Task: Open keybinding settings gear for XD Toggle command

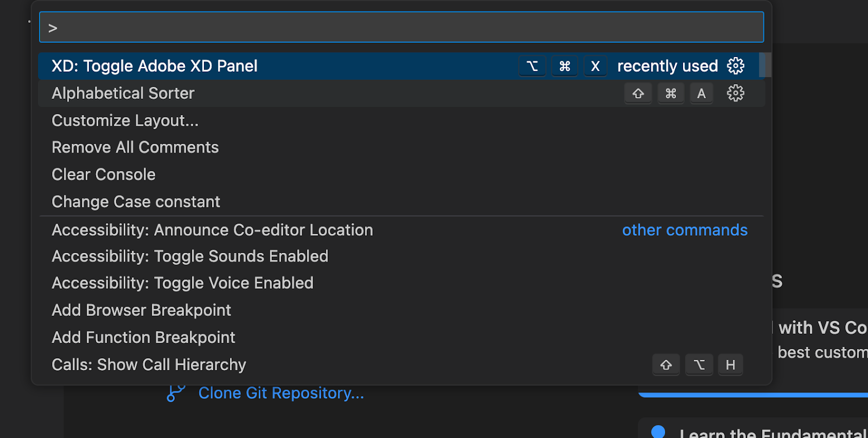Action: [735, 66]
